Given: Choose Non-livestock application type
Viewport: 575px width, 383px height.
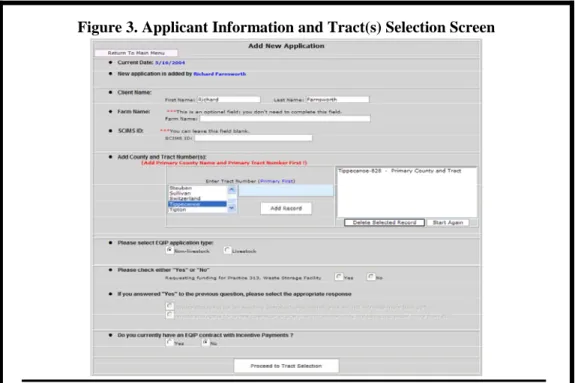Looking at the screenshot, I should [169, 250].
